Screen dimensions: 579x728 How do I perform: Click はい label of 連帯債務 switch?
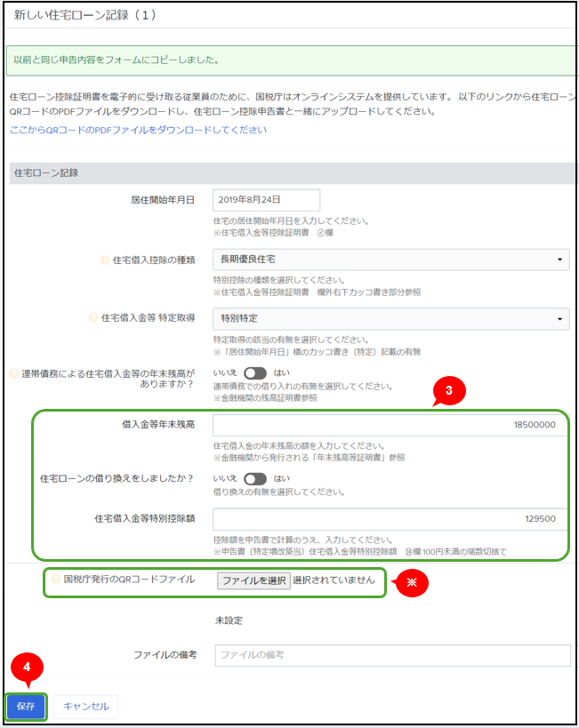click(282, 372)
